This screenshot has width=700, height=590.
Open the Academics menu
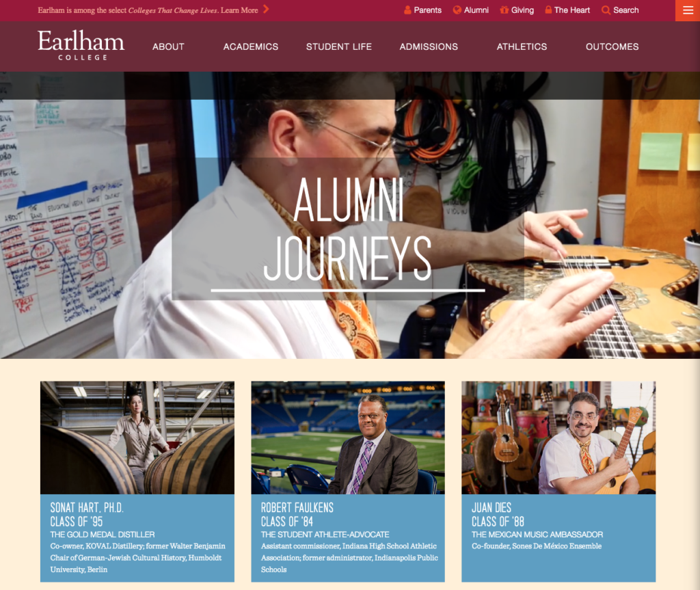[250, 46]
